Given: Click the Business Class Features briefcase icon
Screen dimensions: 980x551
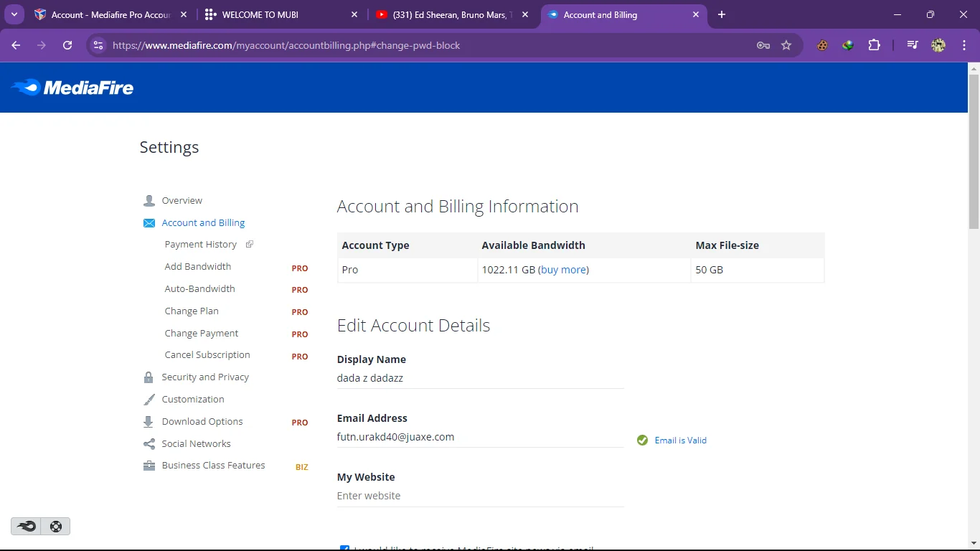Looking at the screenshot, I should 149,466.
